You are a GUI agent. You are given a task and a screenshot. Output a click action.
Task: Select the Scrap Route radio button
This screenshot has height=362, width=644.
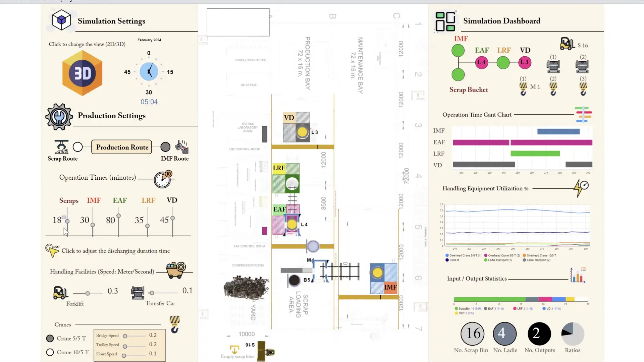78,147
